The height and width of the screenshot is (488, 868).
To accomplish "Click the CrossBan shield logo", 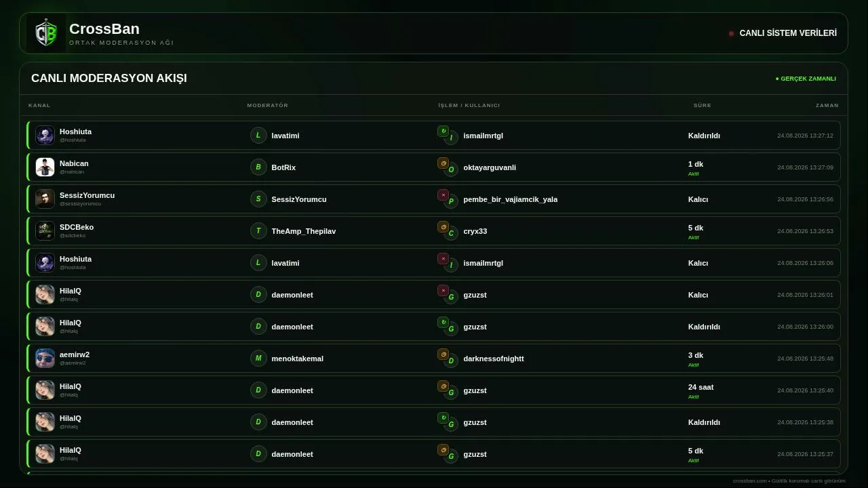I will 46,33.
